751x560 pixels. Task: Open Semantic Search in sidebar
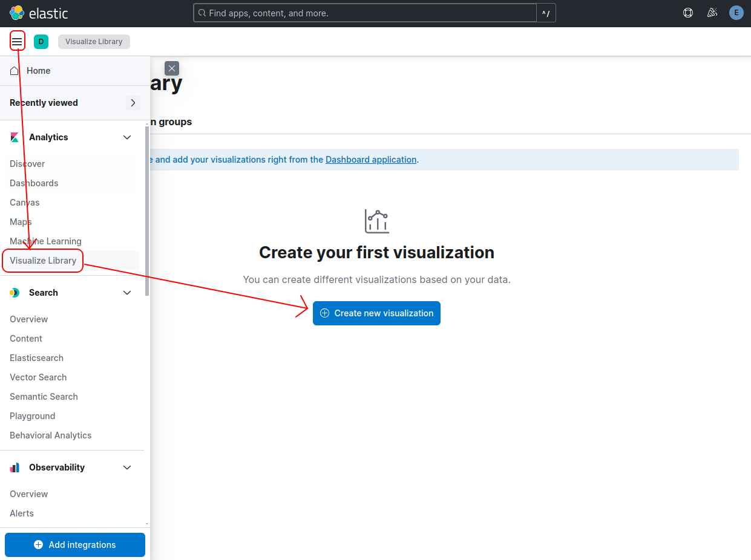pos(44,397)
